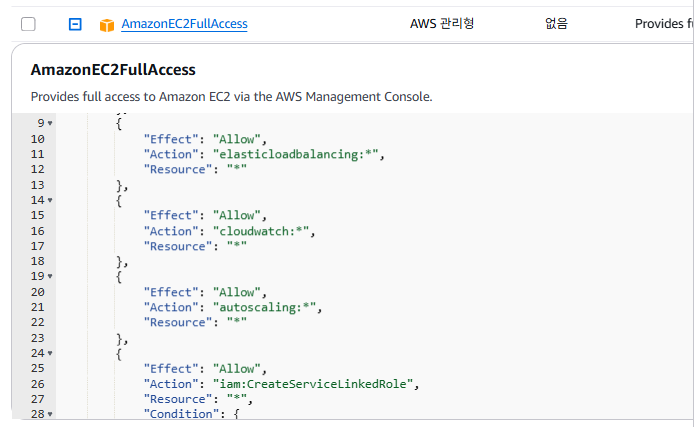Screen dimensions: 698x427
Task: Click the "Effect" key on line 15
Action: coord(171,216)
